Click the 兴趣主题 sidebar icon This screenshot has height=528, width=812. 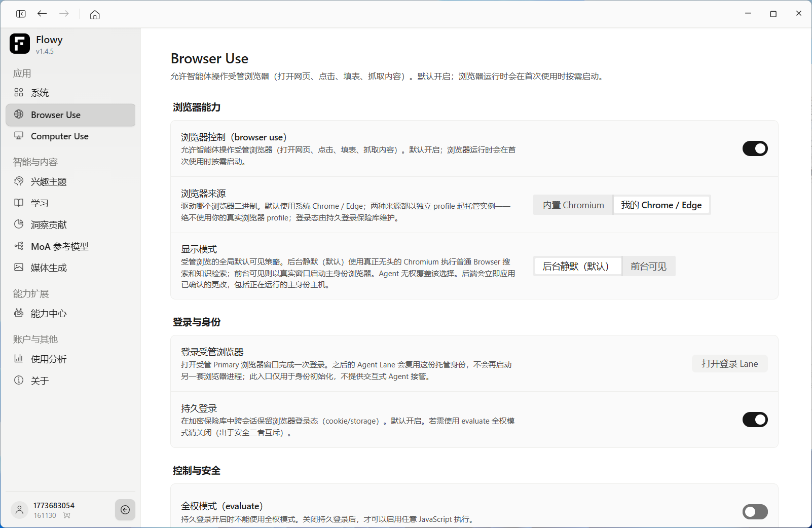[19, 181]
